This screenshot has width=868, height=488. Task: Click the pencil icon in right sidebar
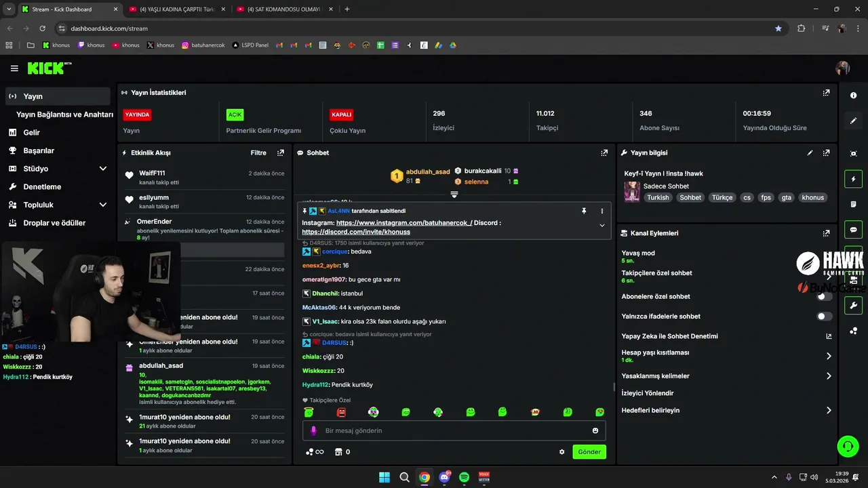click(853, 121)
